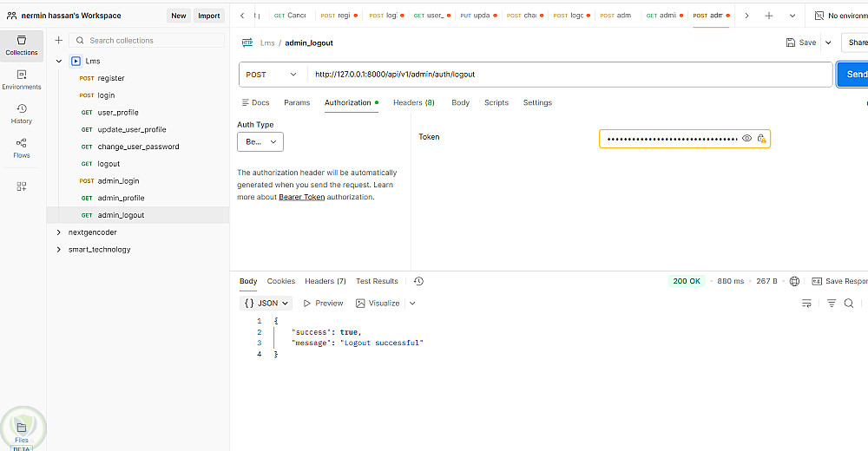The height and width of the screenshot is (451, 868).
Task: Toggle token visibility eye icon
Action: click(746, 138)
